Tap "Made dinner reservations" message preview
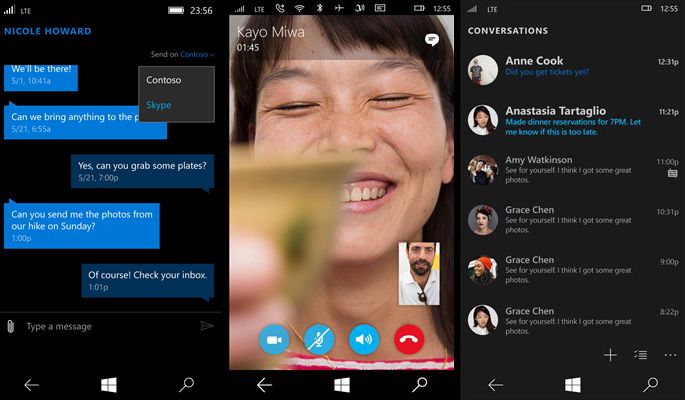Viewport: 685px width, 400px height. coord(573,127)
